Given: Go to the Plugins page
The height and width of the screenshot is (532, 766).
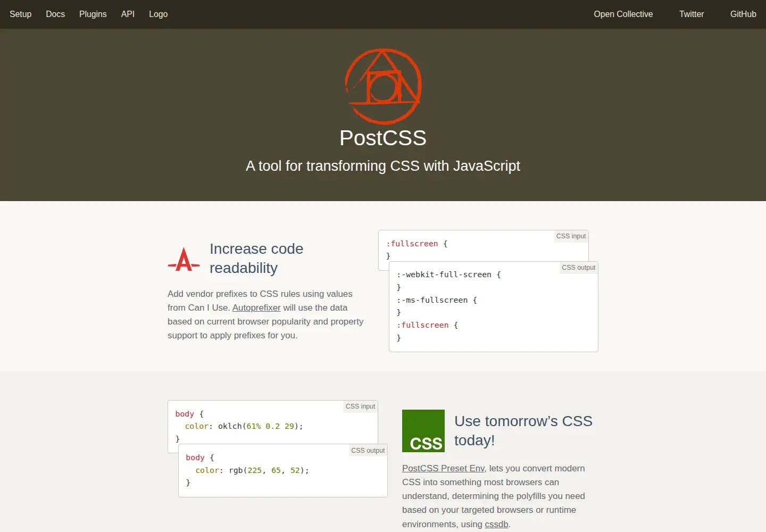Looking at the screenshot, I should coord(93,14).
